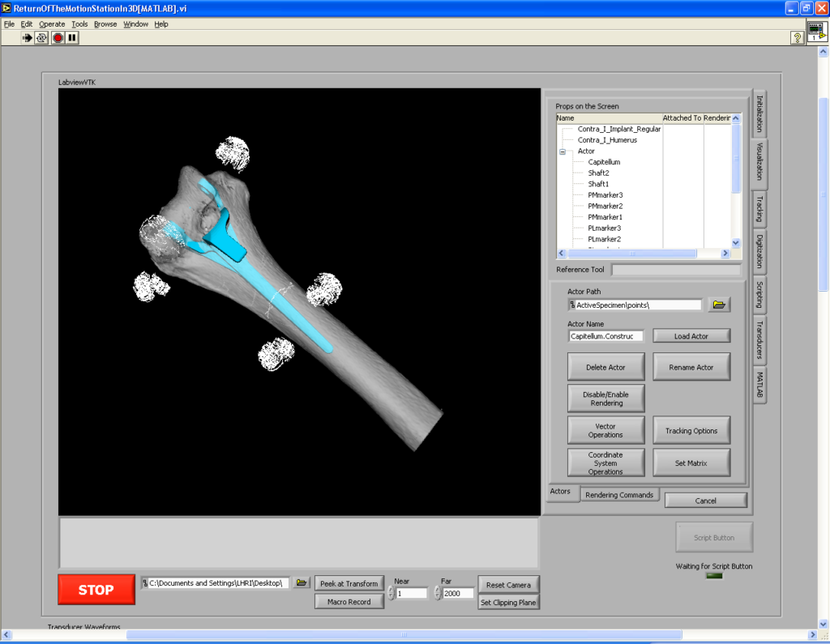Open the Operate menu

pos(52,24)
